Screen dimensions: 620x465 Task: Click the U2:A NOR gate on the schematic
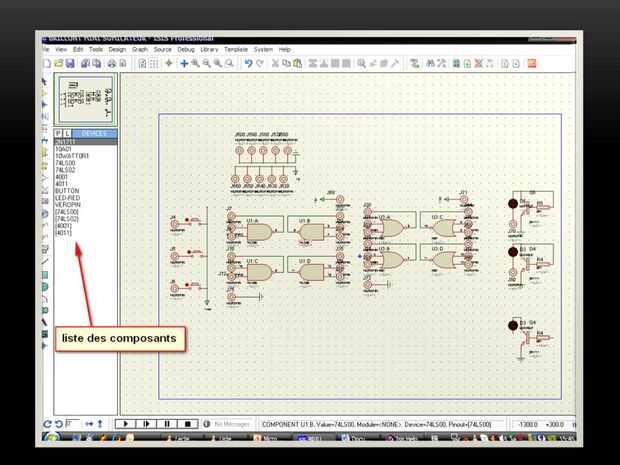(391, 228)
